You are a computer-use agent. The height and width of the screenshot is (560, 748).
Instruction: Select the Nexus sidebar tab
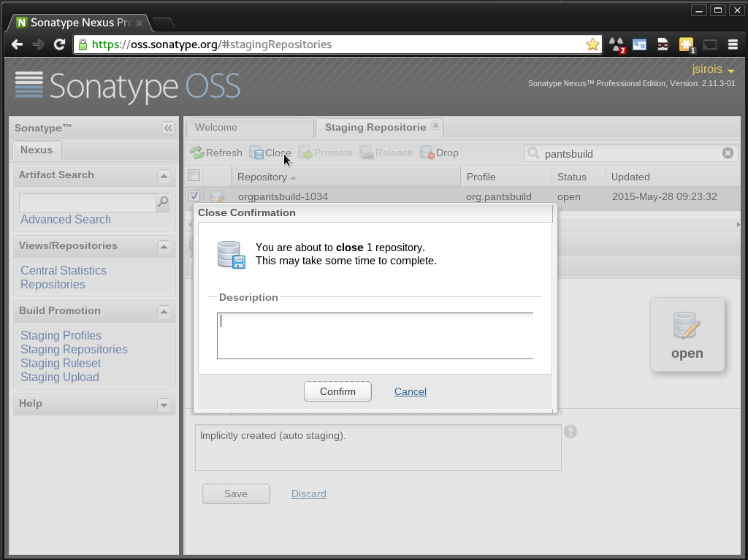pyautogui.click(x=37, y=150)
